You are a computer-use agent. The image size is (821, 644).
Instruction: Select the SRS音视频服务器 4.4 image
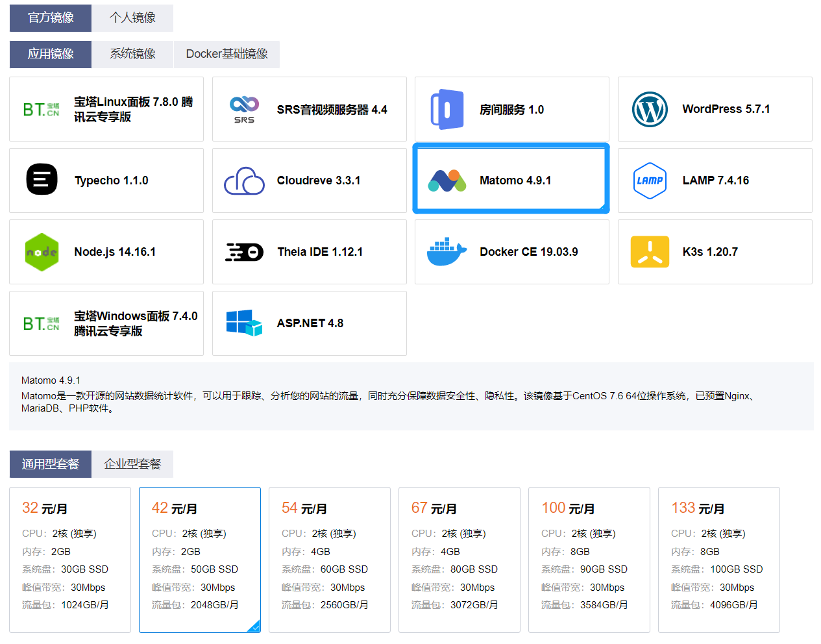[x=310, y=109]
